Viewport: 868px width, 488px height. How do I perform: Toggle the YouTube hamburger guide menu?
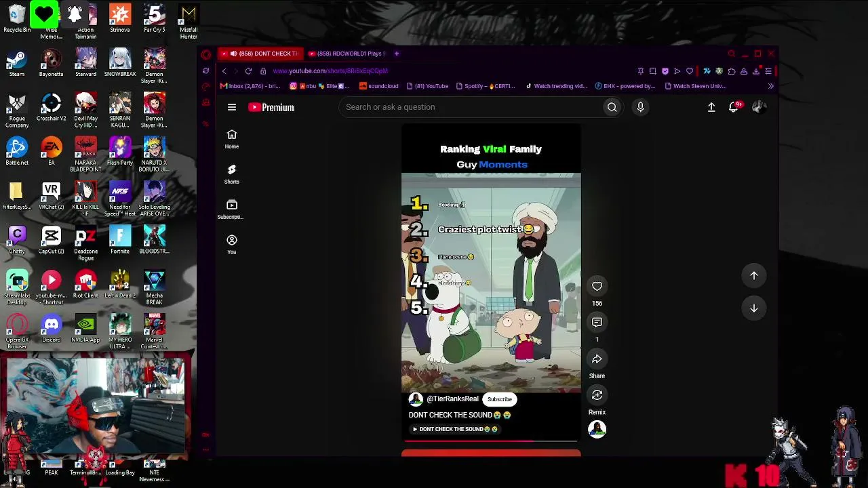pyautogui.click(x=232, y=107)
